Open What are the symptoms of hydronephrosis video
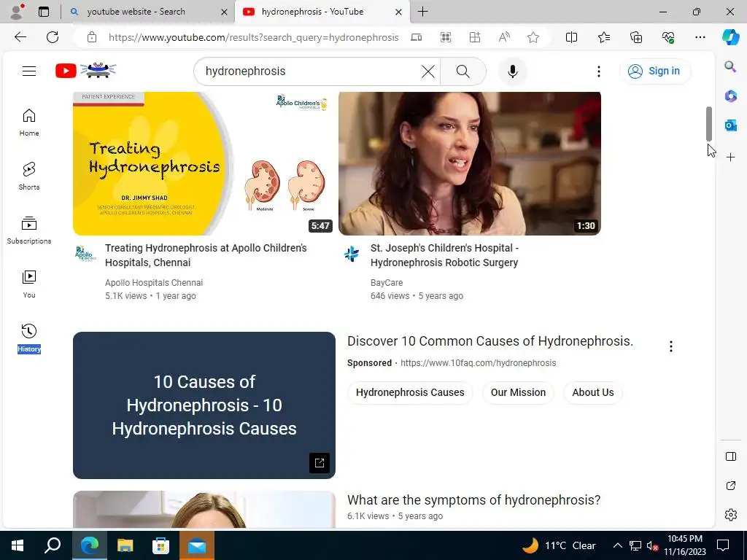This screenshot has height=560, width=747. [x=473, y=500]
